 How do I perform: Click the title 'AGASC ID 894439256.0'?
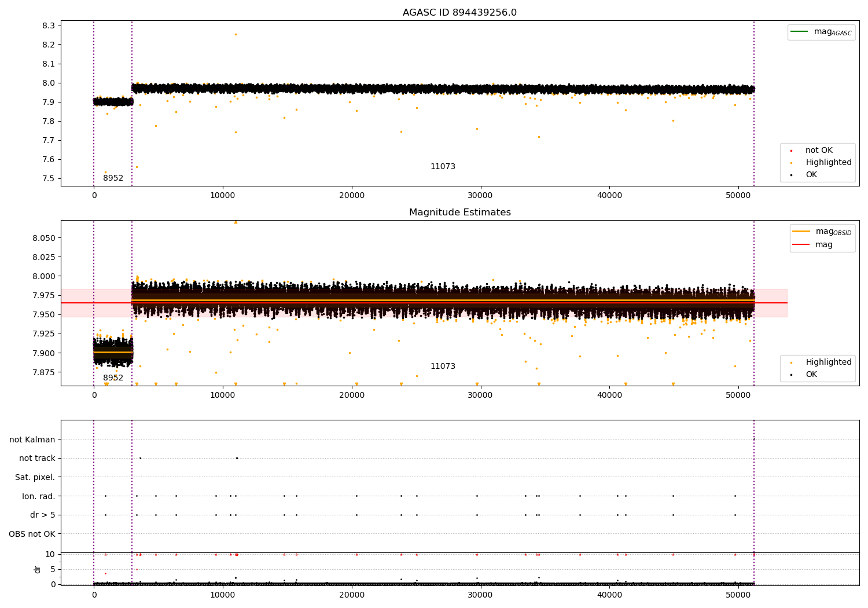pyautogui.click(x=459, y=13)
